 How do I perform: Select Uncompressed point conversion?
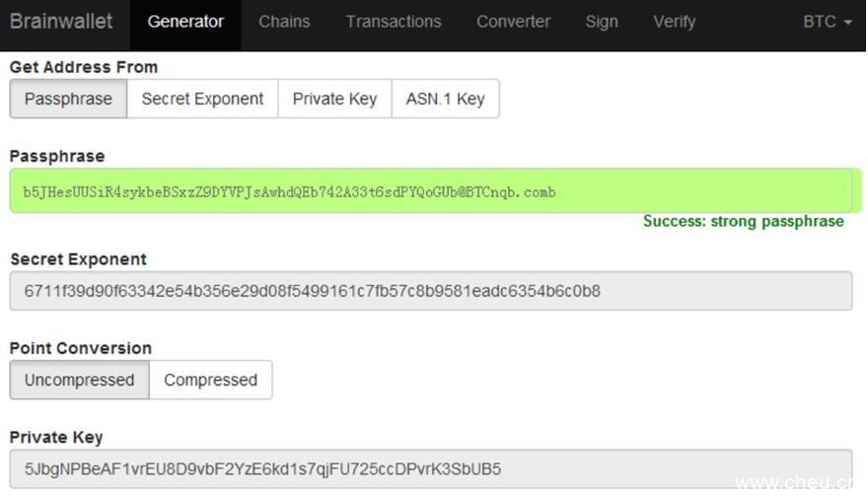coord(79,380)
